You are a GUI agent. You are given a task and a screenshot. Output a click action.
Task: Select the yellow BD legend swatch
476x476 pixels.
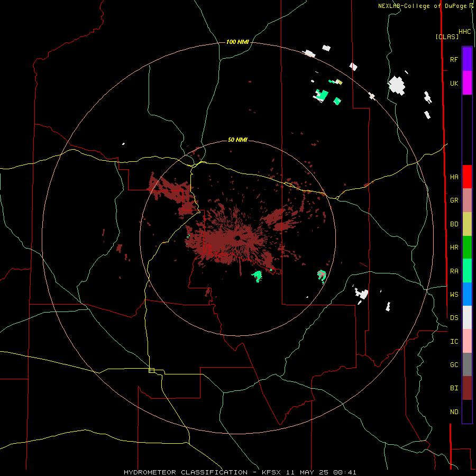(x=467, y=224)
